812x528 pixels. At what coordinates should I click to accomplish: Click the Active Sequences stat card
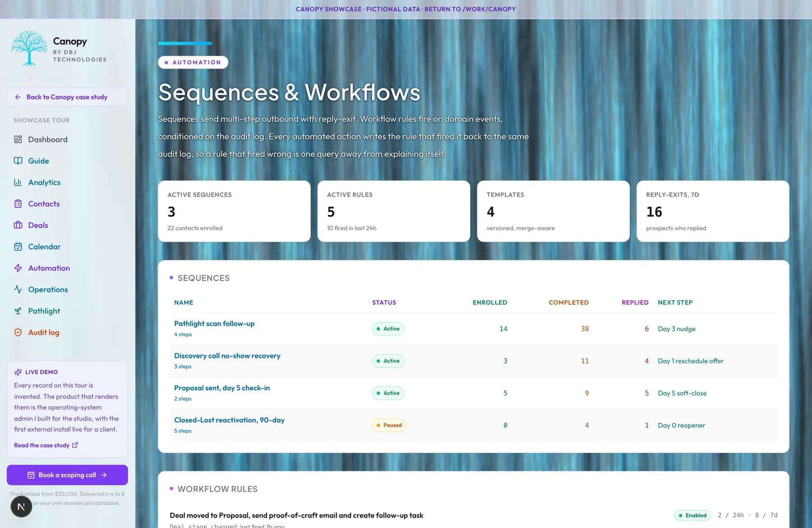point(234,211)
